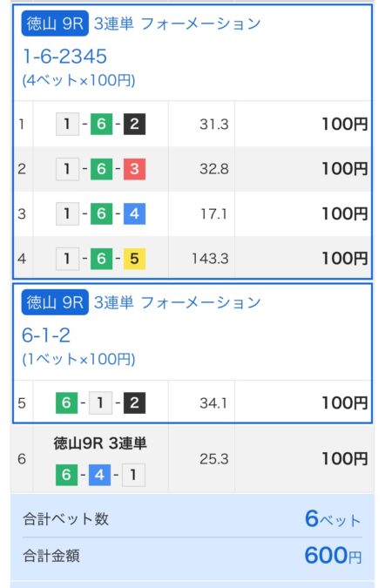
Task: Click the blue 4 boat badge in row 3
Action: (x=134, y=213)
